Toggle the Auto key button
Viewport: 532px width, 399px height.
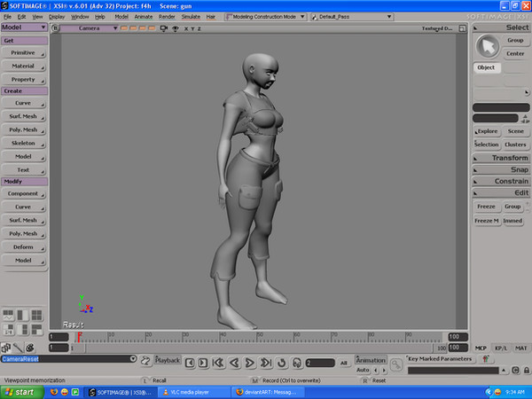(363, 370)
